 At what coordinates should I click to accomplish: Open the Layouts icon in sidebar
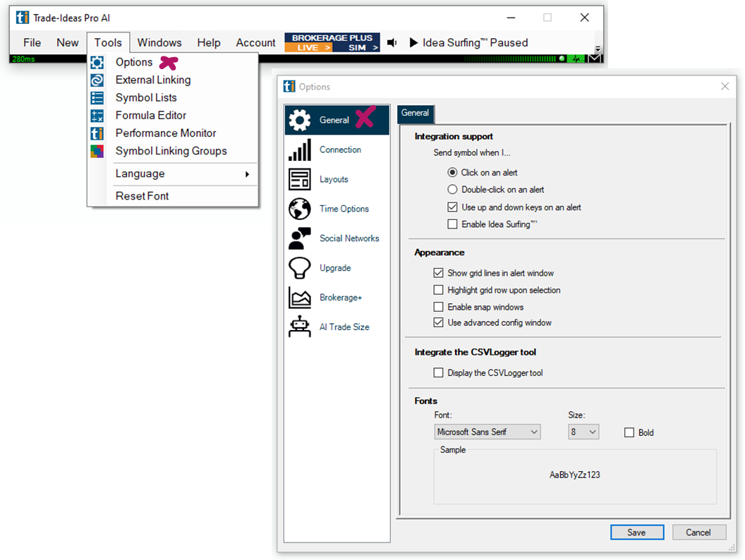click(x=300, y=180)
